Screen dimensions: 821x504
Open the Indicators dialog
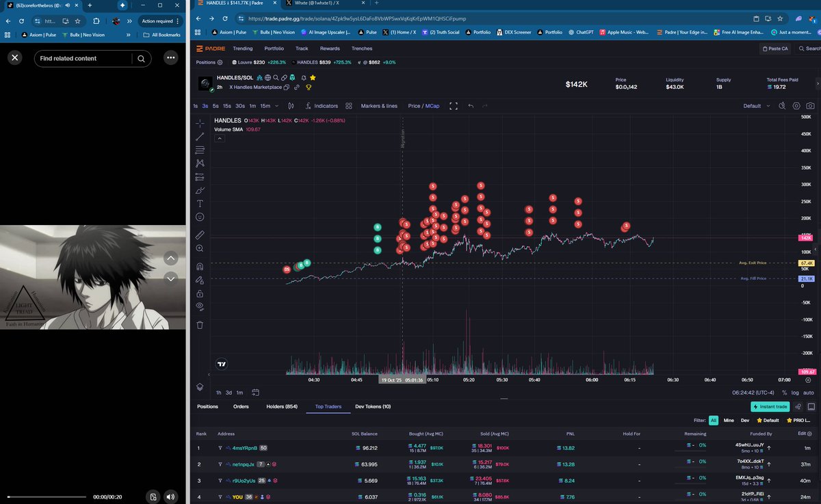point(322,106)
